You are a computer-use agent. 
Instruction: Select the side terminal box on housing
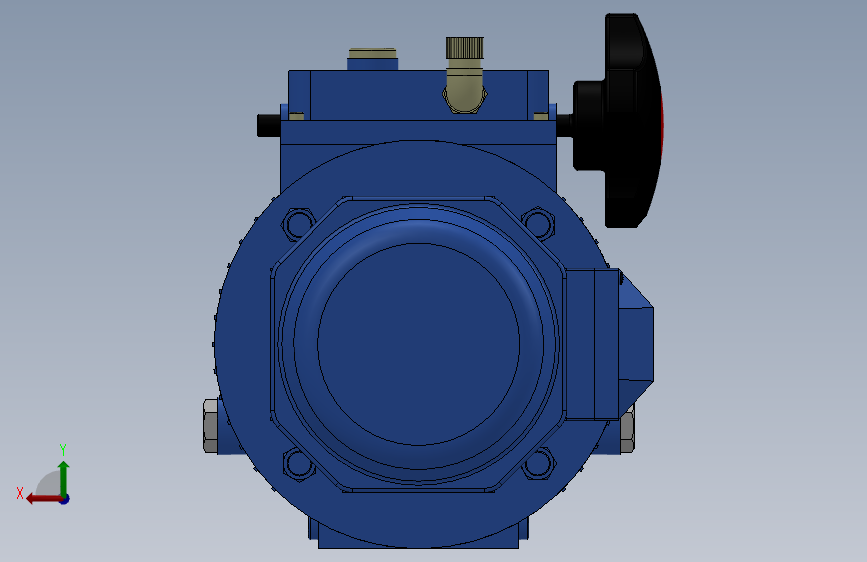(608, 344)
